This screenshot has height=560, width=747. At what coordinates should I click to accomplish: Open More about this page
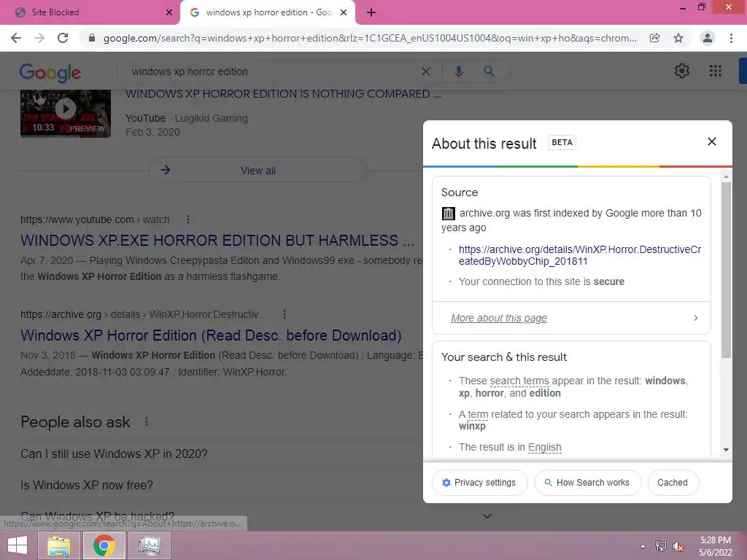[499, 318]
